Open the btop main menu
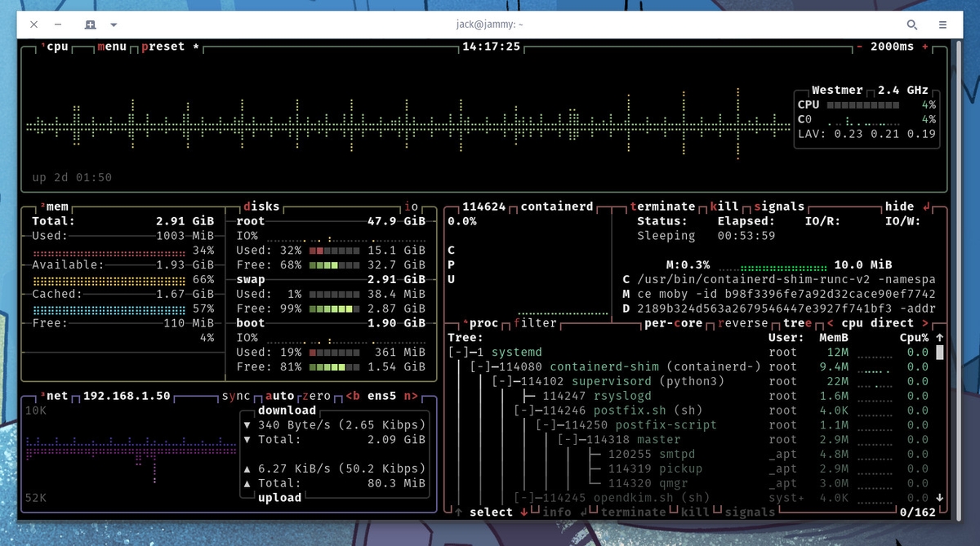This screenshot has width=980, height=546. (111, 47)
